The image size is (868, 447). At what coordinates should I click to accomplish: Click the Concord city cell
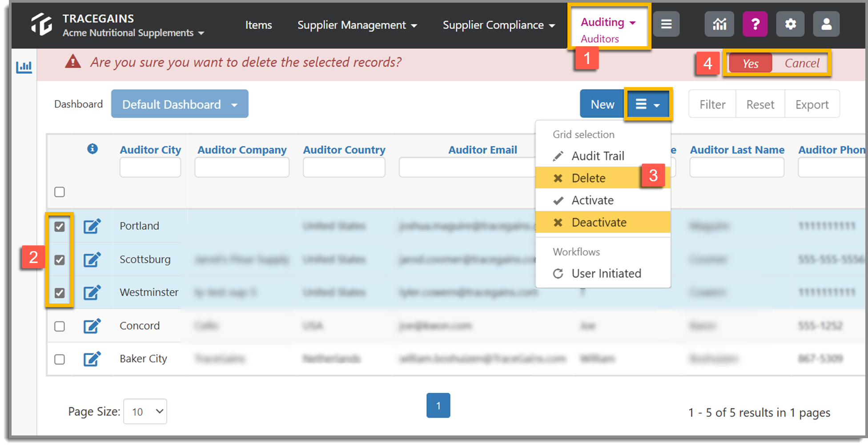[x=140, y=326]
